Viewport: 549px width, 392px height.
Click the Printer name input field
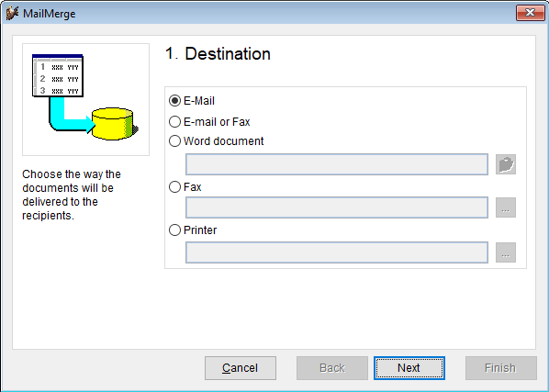tap(337, 252)
